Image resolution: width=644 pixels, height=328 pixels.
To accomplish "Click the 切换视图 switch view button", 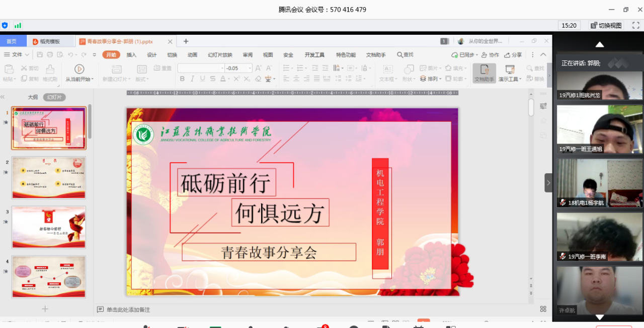I will (606, 25).
